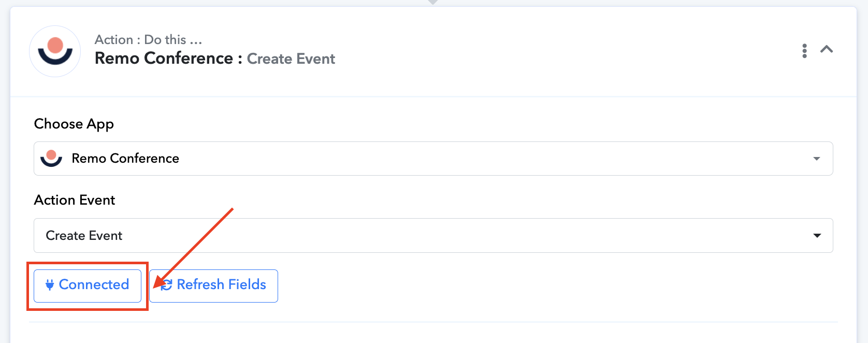
Task: Click the refresh arrows icon
Action: click(166, 285)
